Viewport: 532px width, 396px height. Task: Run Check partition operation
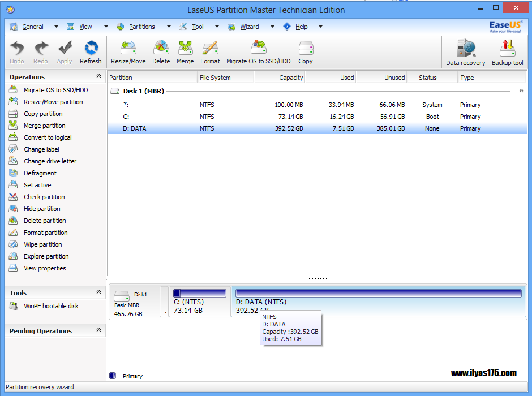click(44, 197)
